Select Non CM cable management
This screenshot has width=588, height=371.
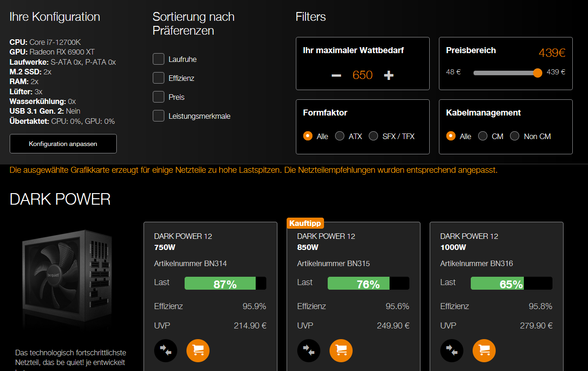[x=515, y=136]
